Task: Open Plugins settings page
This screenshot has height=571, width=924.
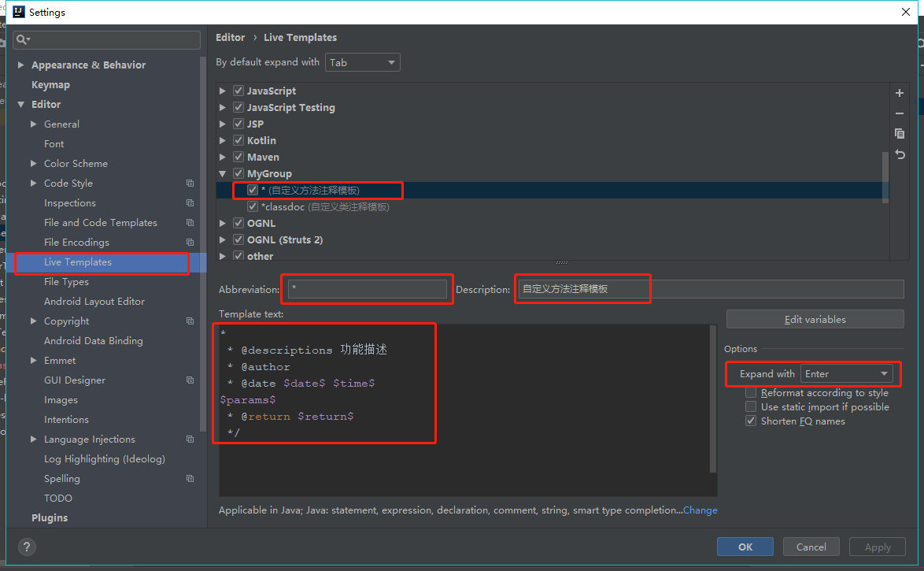Action: point(50,518)
